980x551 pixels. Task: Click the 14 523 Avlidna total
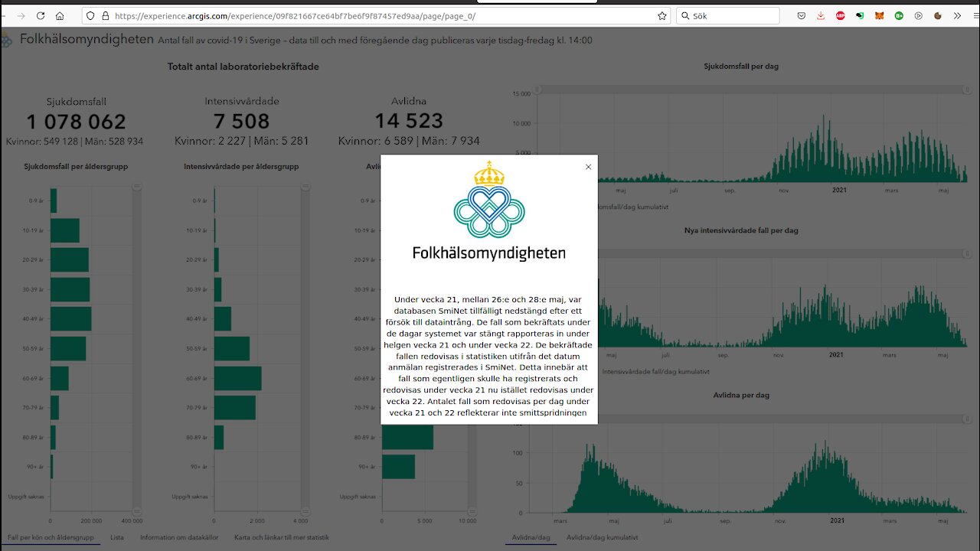[x=409, y=121]
